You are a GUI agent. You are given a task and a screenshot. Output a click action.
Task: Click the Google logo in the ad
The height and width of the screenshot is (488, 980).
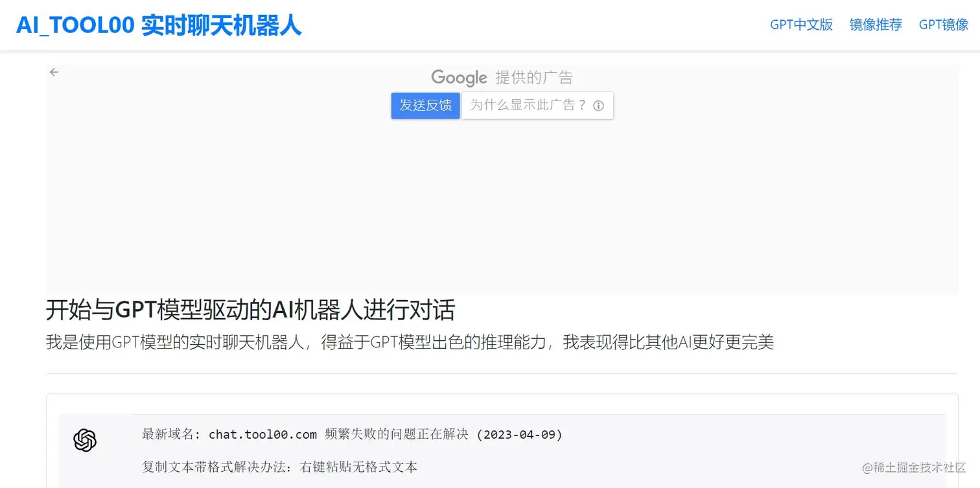[x=459, y=78]
